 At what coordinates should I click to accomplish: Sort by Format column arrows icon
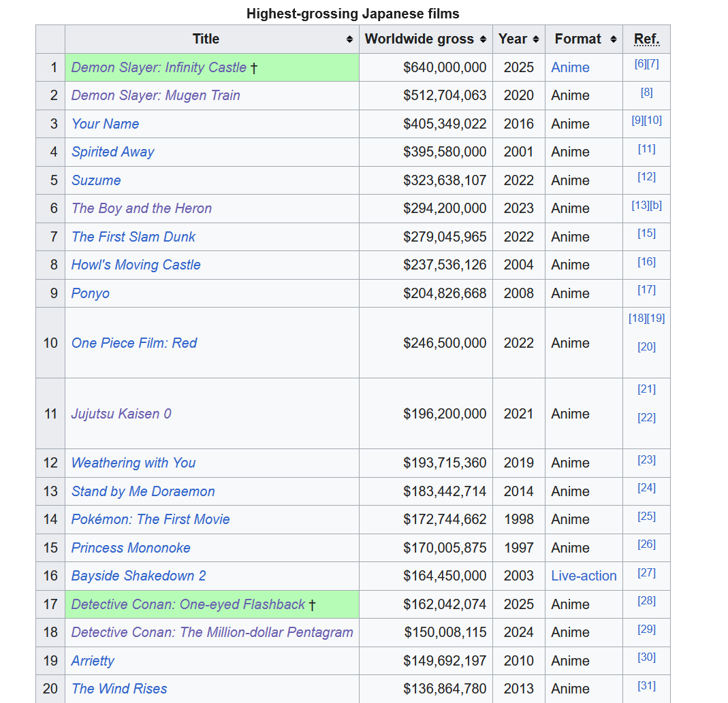(614, 39)
